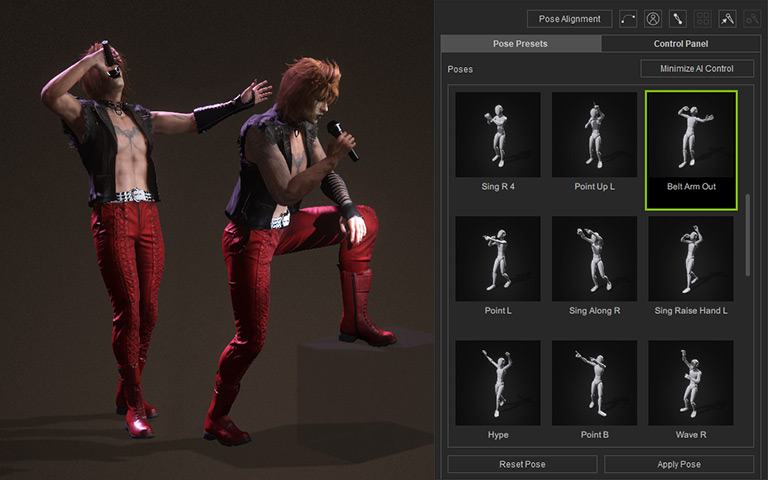Open the Pose Alignment option
Image resolution: width=768 pixels, height=480 pixels.
[x=569, y=18]
